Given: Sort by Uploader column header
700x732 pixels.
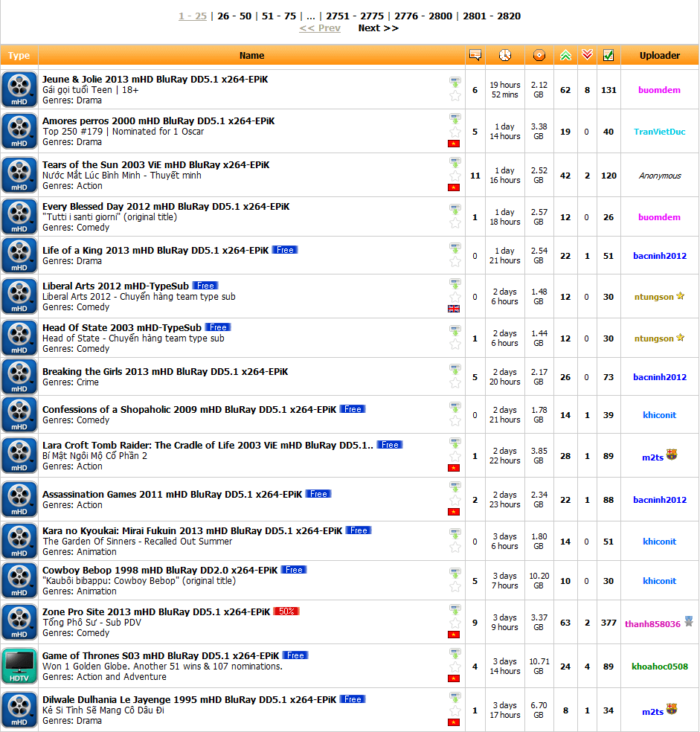Looking at the screenshot, I should (659, 55).
